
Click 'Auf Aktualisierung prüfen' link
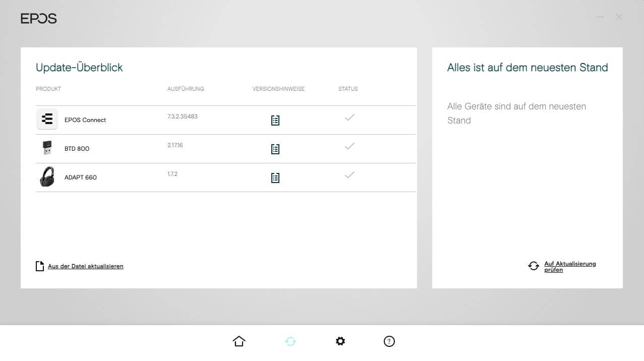(570, 267)
